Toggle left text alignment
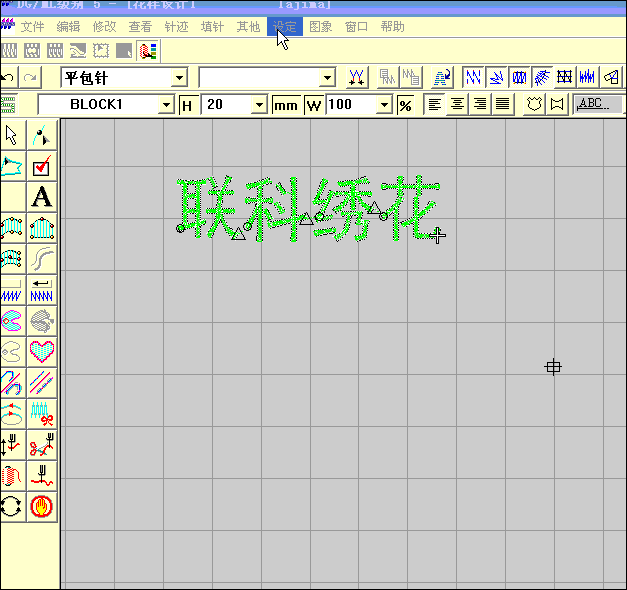 435,104
